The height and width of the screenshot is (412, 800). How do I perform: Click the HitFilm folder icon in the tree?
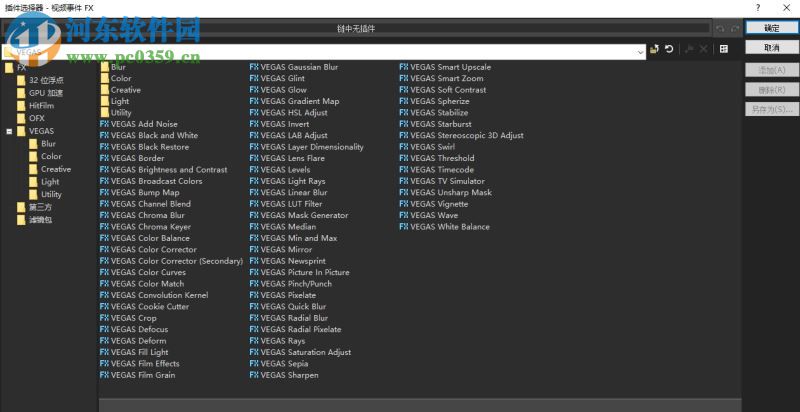[x=21, y=106]
